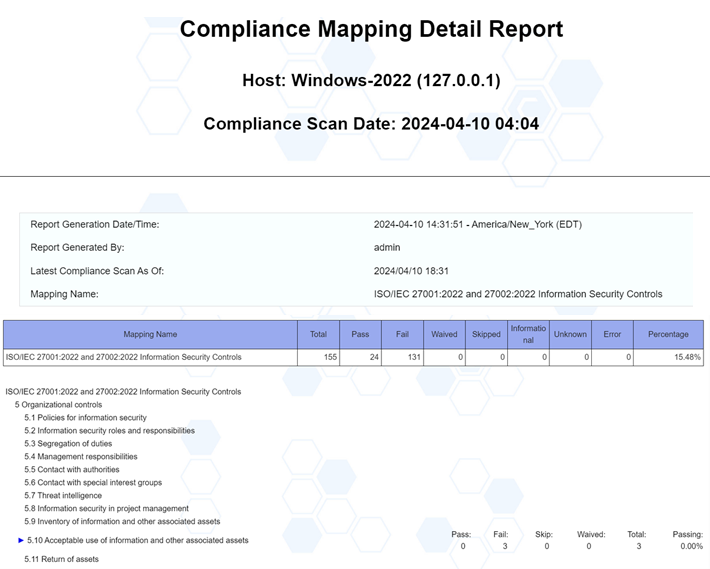Click the percentage value 15.48%

click(x=687, y=357)
